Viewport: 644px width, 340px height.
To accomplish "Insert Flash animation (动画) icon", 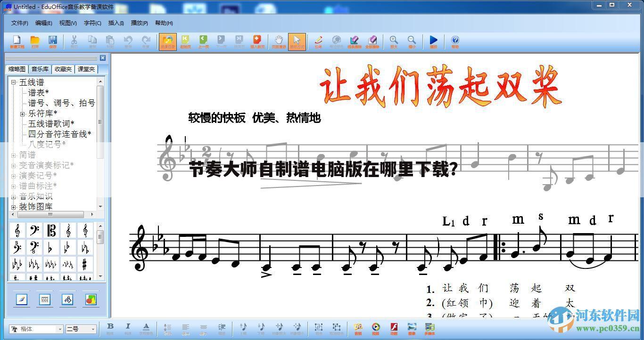I will tap(394, 328).
